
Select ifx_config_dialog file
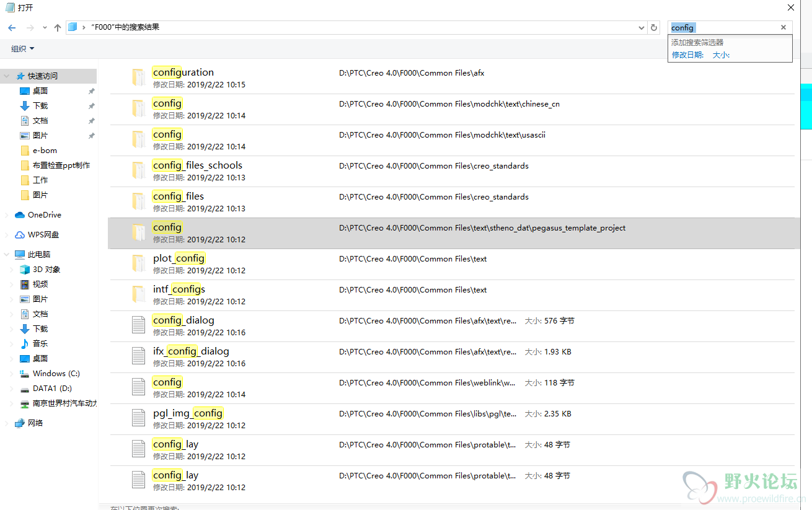(x=451, y=357)
